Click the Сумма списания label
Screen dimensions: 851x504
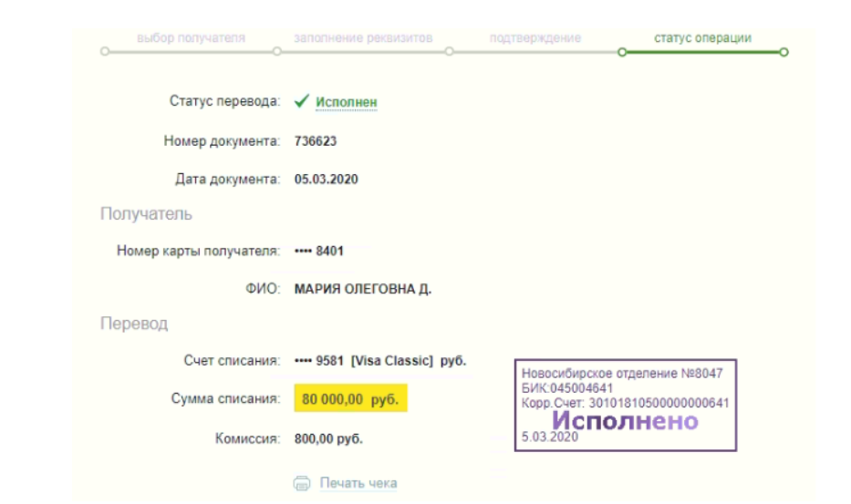click(226, 399)
